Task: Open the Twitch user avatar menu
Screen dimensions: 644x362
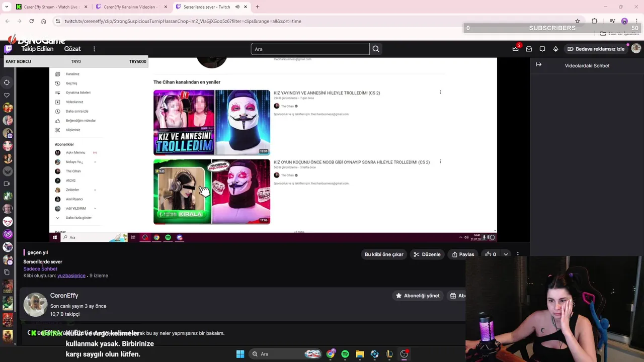Action: tap(636, 49)
